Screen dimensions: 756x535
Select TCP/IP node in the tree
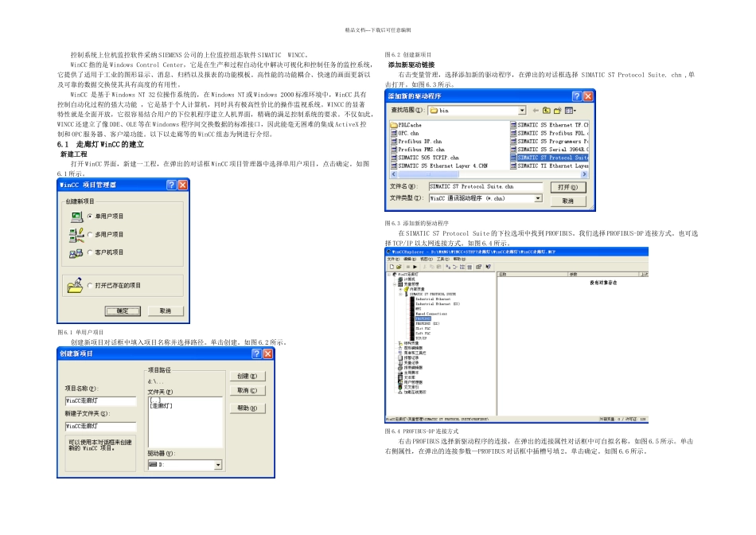pos(421,338)
